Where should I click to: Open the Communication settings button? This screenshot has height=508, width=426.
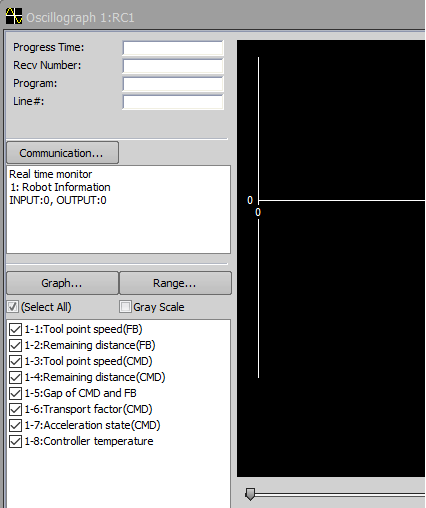tap(62, 153)
